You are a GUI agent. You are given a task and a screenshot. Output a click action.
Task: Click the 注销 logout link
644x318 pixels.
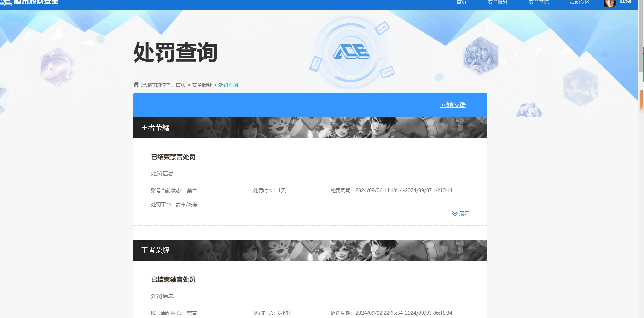coord(625,2)
